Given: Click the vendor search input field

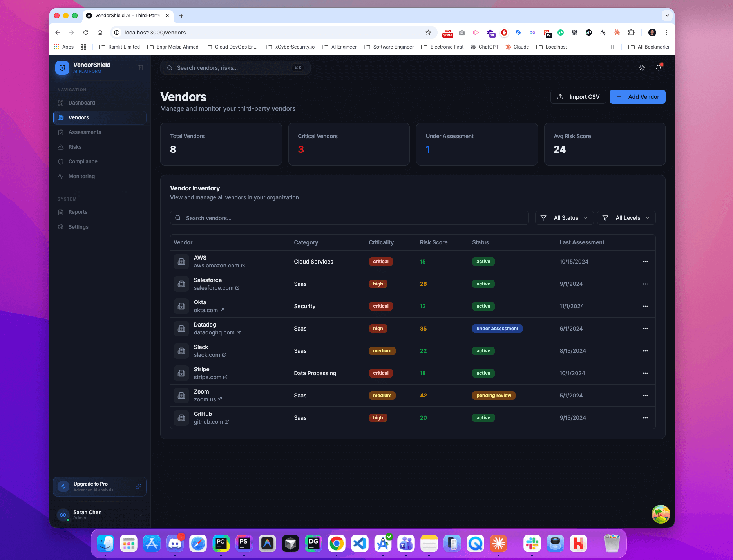Looking at the screenshot, I should [349, 218].
